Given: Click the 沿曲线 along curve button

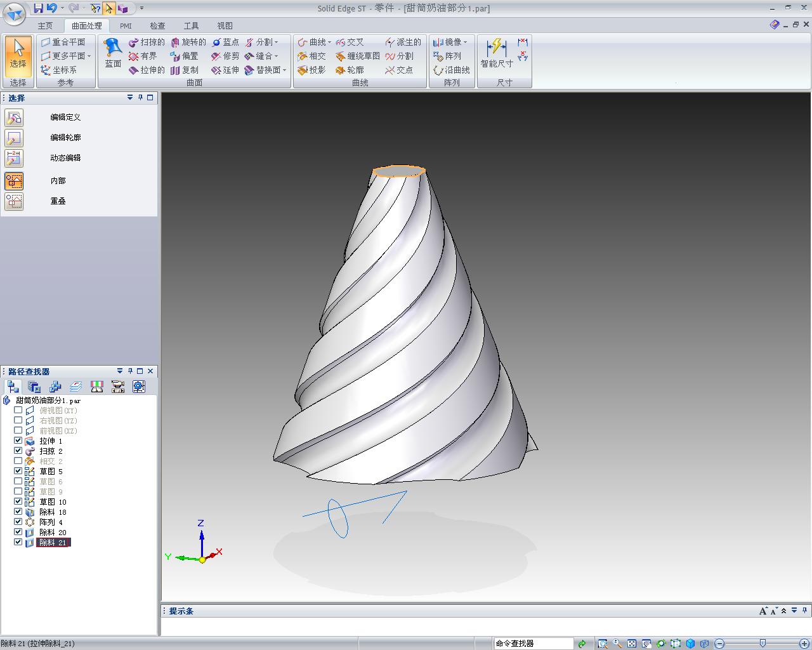Looking at the screenshot, I should tap(452, 70).
